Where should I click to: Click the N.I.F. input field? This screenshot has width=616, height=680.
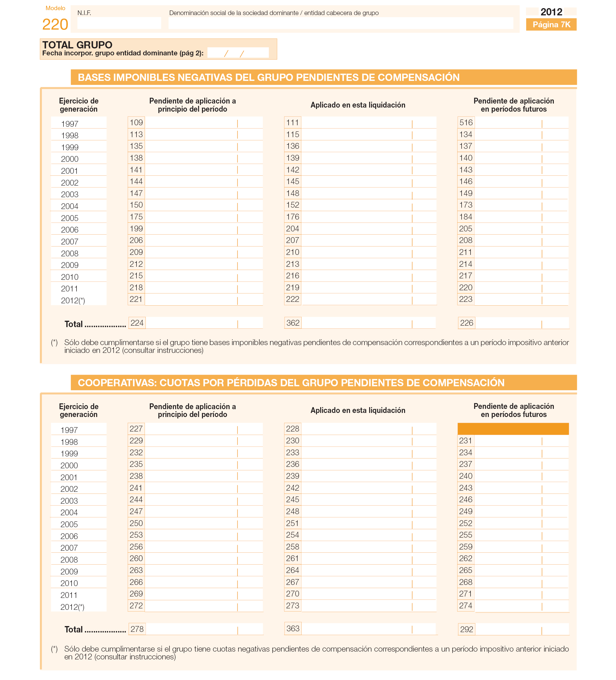pos(119,23)
